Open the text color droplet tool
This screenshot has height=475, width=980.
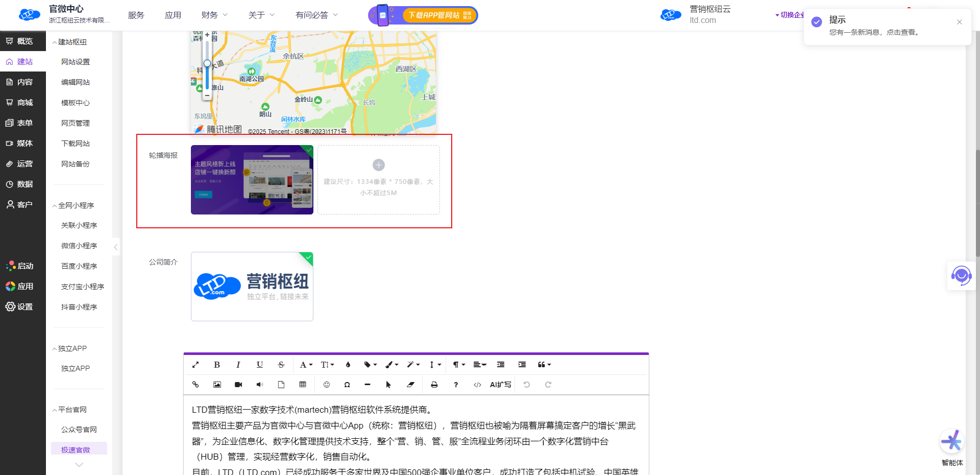pyautogui.click(x=348, y=365)
